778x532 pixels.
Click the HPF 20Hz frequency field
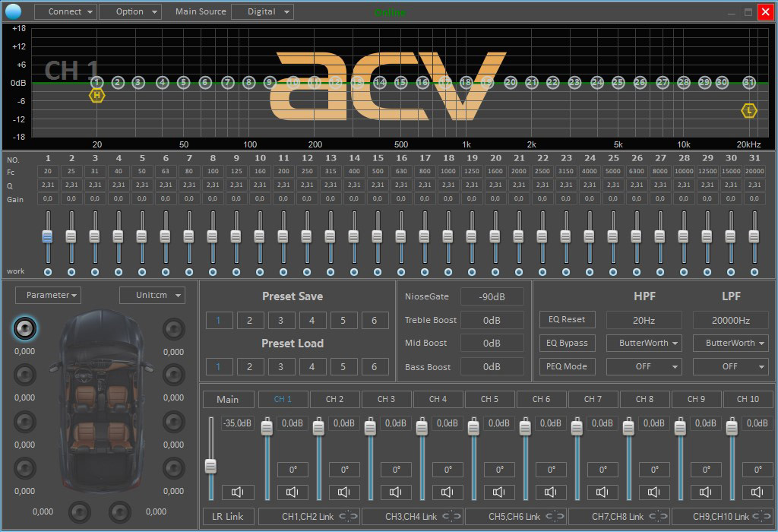[644, 320]
